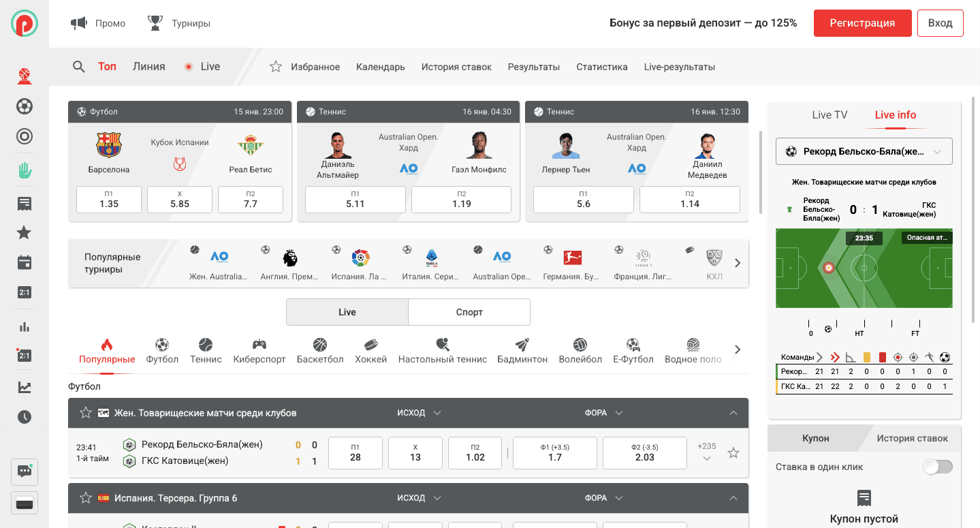980x528 pixels.
Task: Open the Рекорд Бельско-Бяла match selector dropdown
Action: click(864, 152)
